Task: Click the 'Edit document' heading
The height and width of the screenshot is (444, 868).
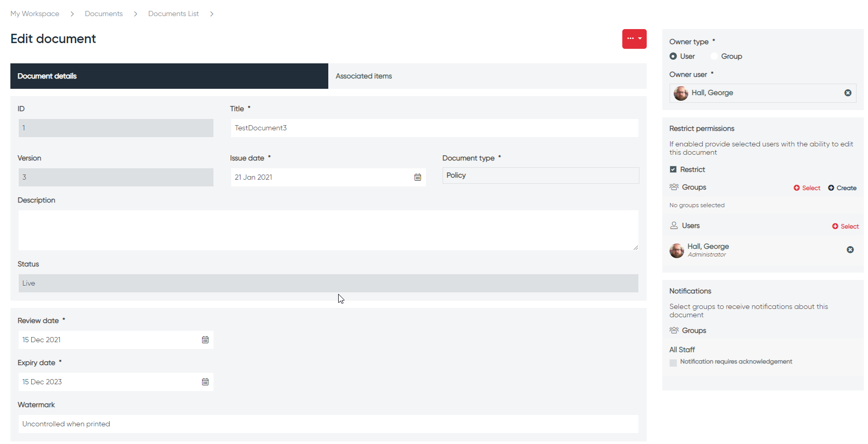Action: (x=53, y=39)
